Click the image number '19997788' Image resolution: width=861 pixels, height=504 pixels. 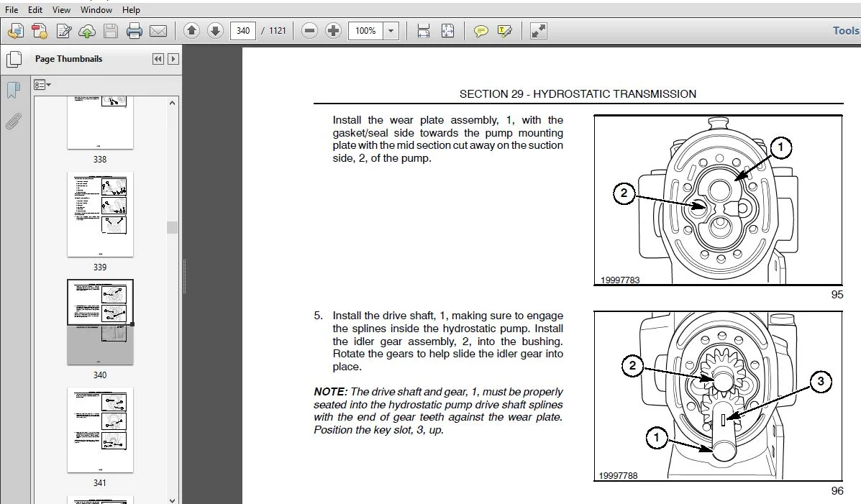click(x=619, y=475)
